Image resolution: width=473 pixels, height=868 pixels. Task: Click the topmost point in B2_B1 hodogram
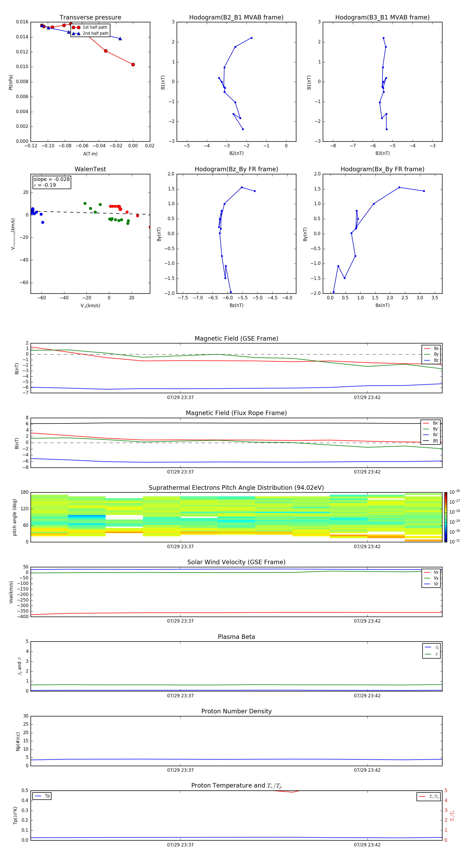(251, 38)
